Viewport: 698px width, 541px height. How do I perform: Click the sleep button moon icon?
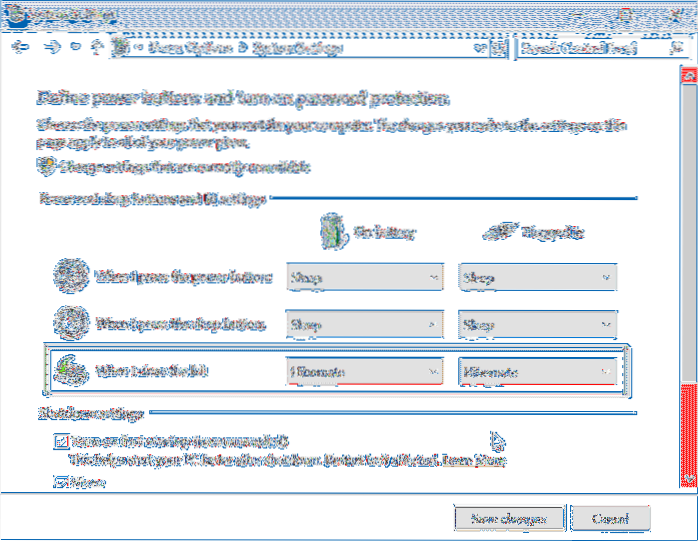tap(70, 323)
